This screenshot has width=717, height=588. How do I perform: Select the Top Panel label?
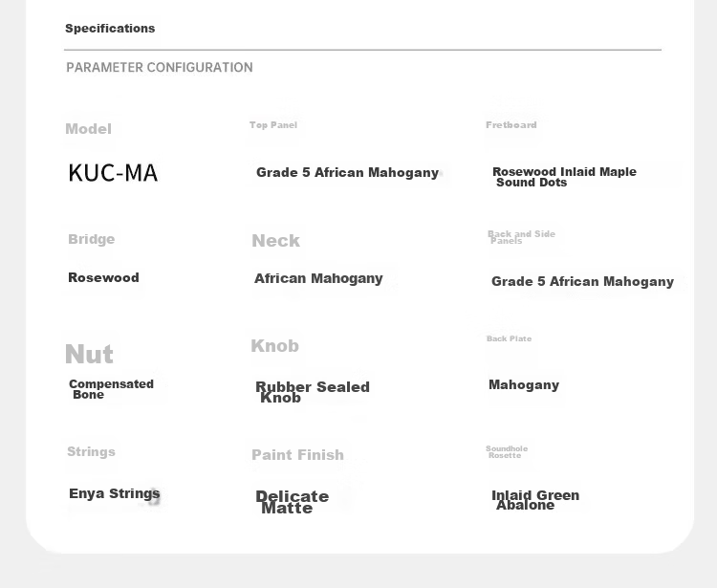click(x=273, y=125)
